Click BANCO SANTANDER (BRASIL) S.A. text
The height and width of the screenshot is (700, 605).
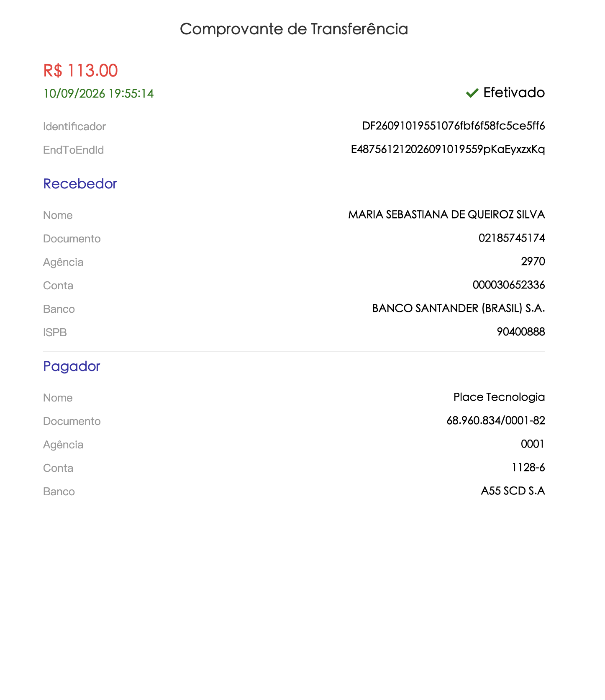[459, 309]
